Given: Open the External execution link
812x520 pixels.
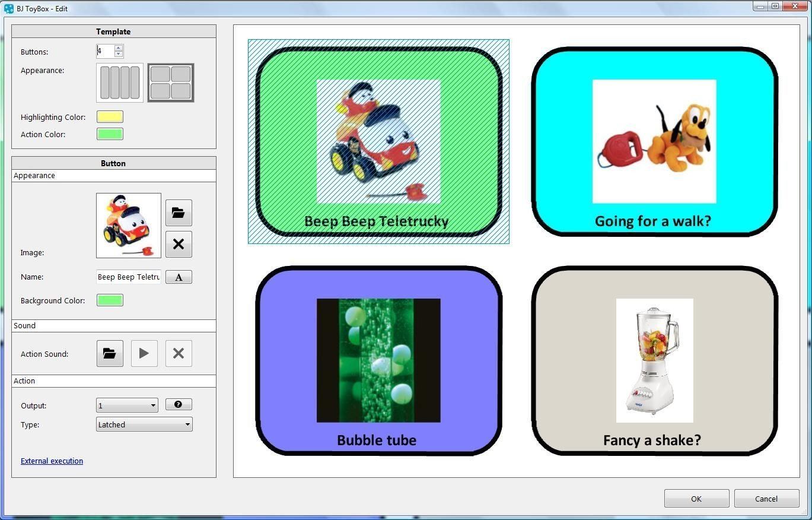Looking at the screenshot, I should tap(52, 461).
